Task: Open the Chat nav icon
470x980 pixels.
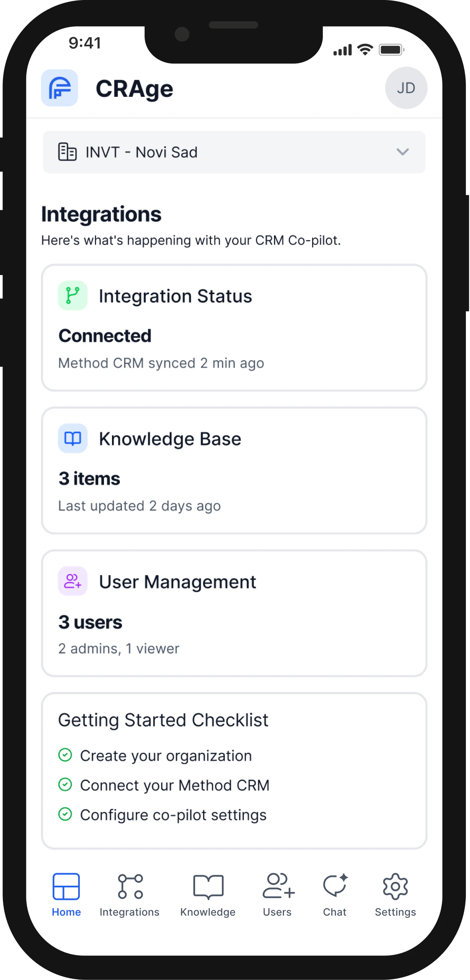Action: coord(334,886)
